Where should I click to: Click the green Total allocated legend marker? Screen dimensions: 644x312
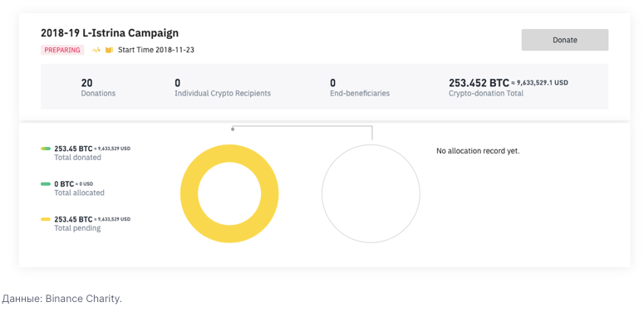(x=46, y=184)
